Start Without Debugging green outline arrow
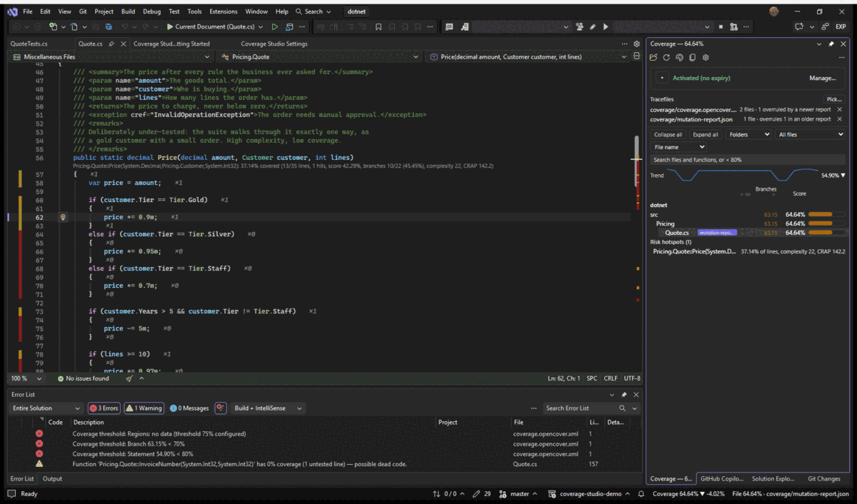Image resolution: width=857 pixels, height=504 pixels. (275, 27)
